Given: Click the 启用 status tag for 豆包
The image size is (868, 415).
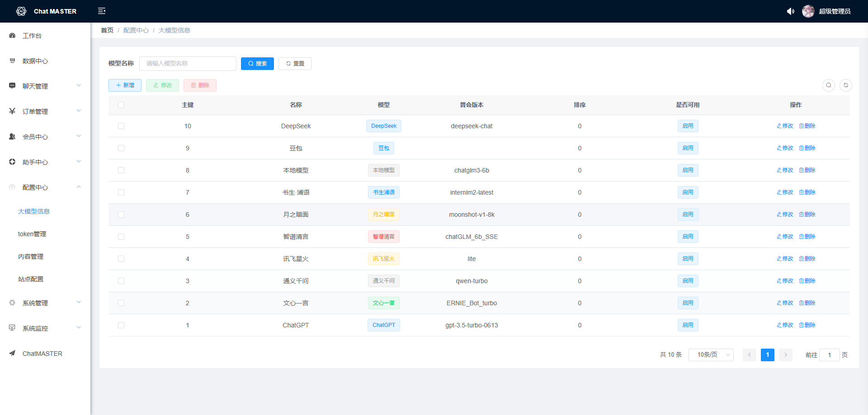Looking at the screenshot, I should pyautogui.click(x=688, y=148).
